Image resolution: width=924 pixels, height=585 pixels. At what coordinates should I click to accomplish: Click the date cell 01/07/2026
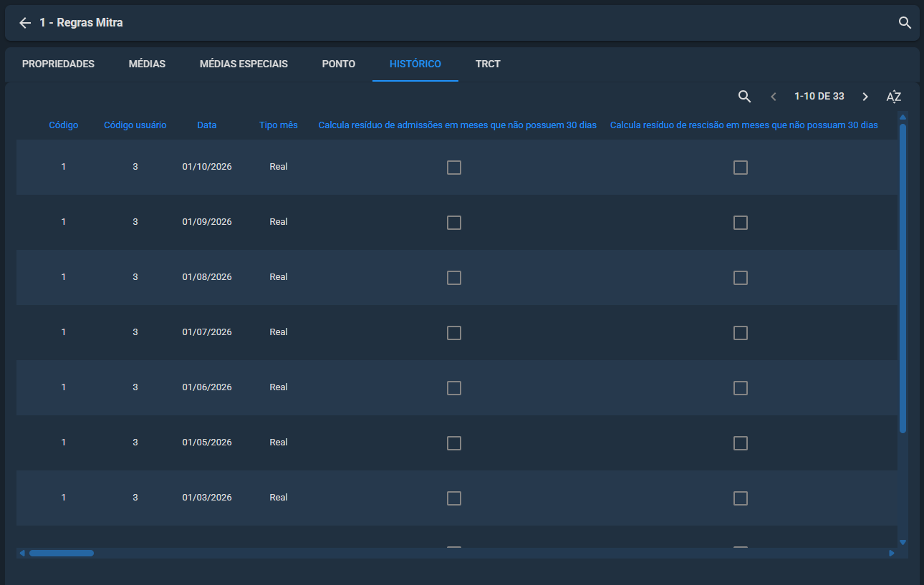207,332
